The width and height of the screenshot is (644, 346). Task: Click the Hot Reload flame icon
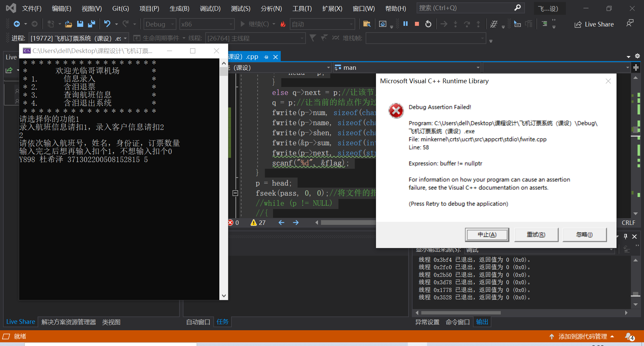(283, 24)
